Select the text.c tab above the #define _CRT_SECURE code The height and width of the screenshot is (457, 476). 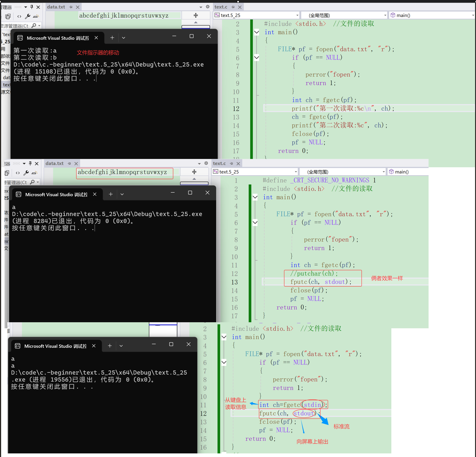(219, 163)
